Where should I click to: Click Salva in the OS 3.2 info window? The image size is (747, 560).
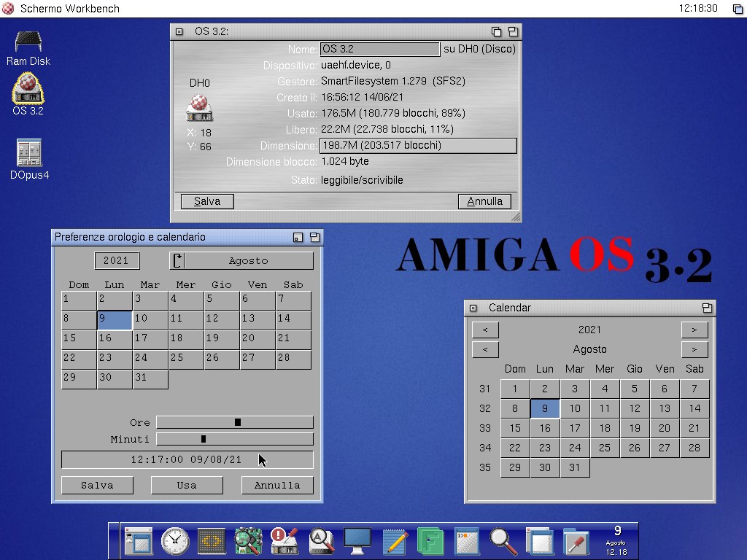(x=207, y=201)
